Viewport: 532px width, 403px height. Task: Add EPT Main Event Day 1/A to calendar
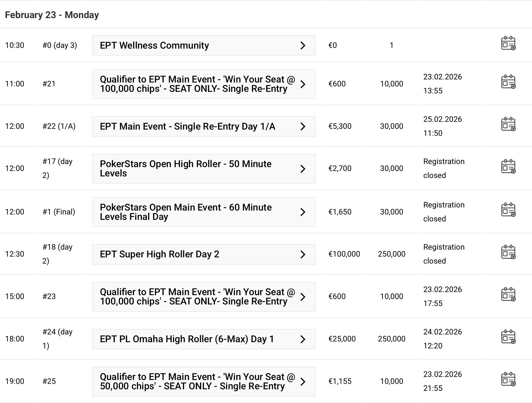pyautogui.click(x=508, y=124)
